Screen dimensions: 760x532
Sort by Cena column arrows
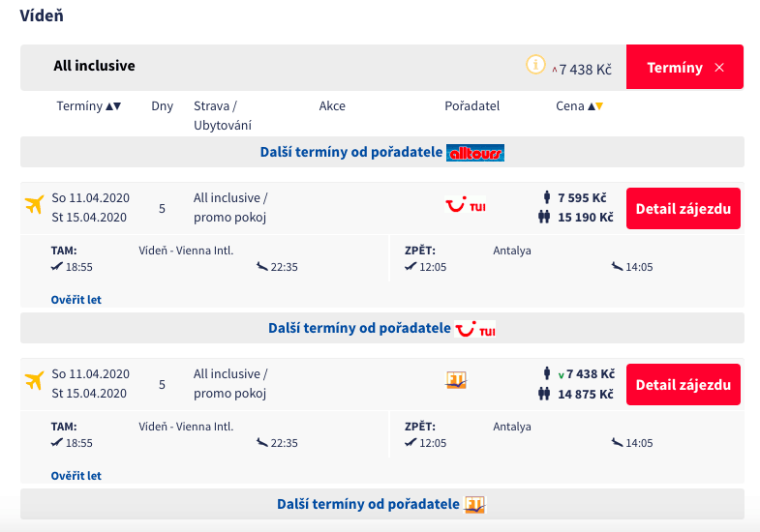(x=594, y=106)
